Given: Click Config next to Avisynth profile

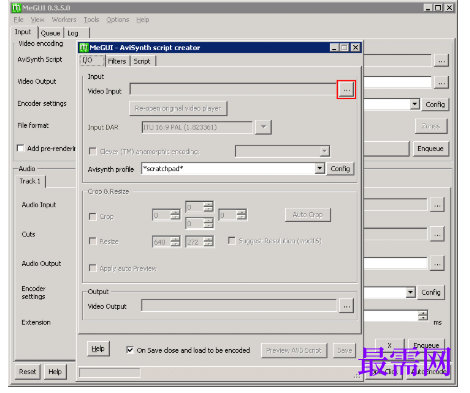Looking at the screenshot, I should pyautogui.click(x=340, y=169).
